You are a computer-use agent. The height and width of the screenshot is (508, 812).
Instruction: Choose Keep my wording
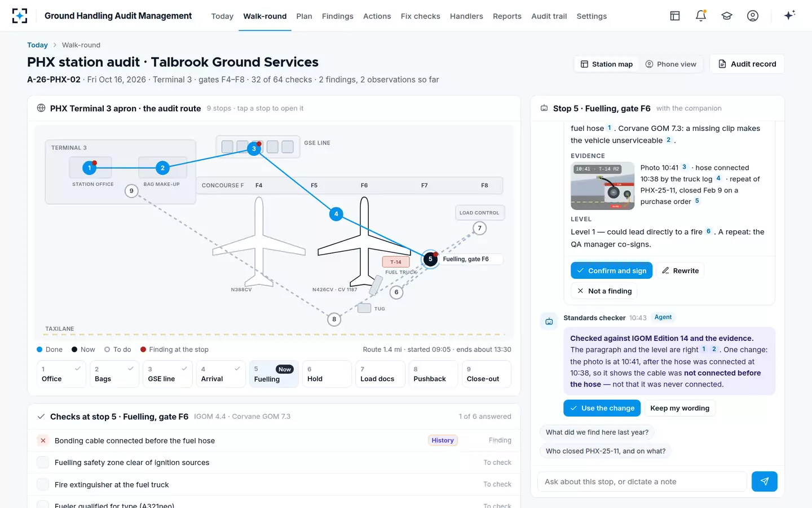click(680, 408)
